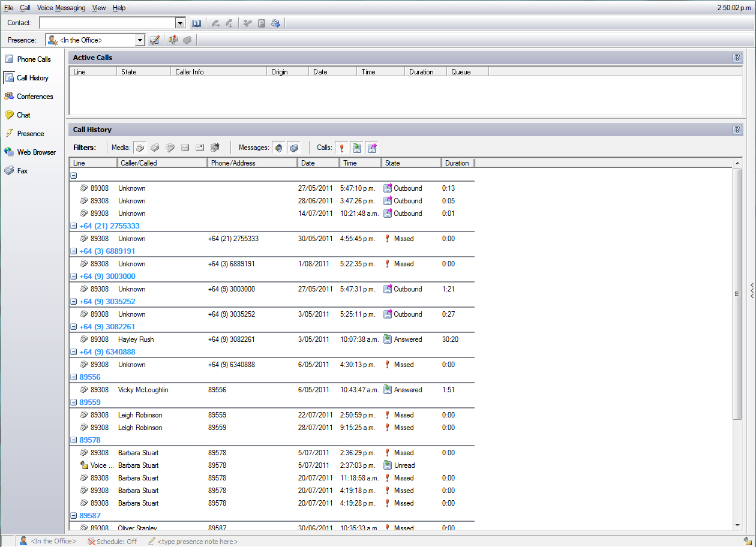Collapse the 89578 group
756x547 pixels.
tap(74, 440)
